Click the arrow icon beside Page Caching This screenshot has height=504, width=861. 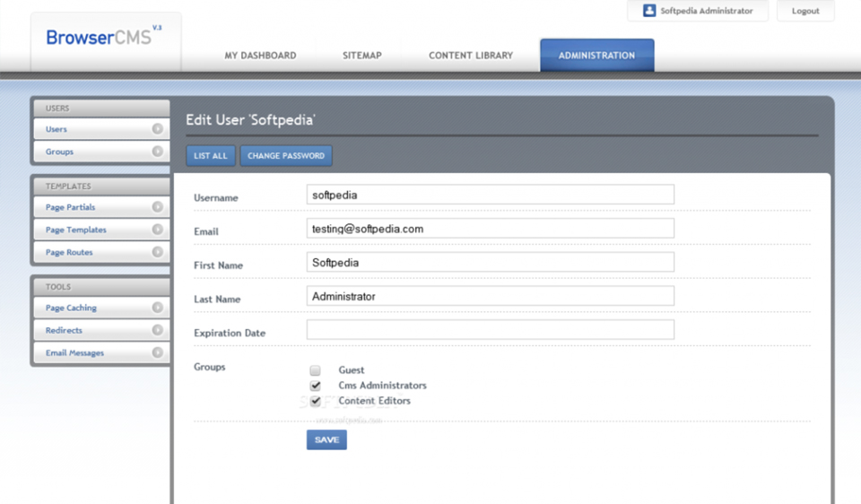158,308
